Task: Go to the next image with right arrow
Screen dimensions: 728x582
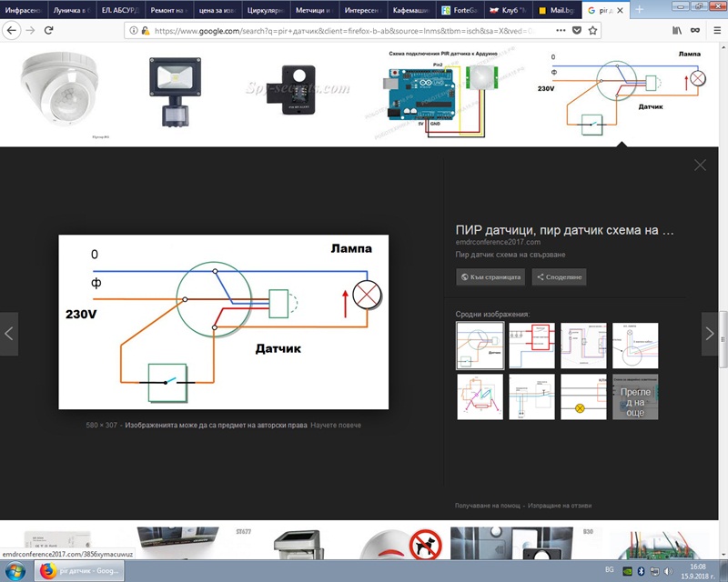Action: (710, 334)
